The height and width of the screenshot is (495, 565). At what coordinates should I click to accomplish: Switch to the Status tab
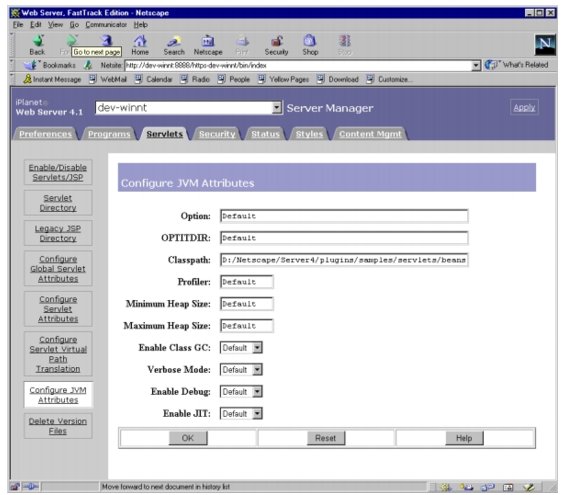coord(265,134)
